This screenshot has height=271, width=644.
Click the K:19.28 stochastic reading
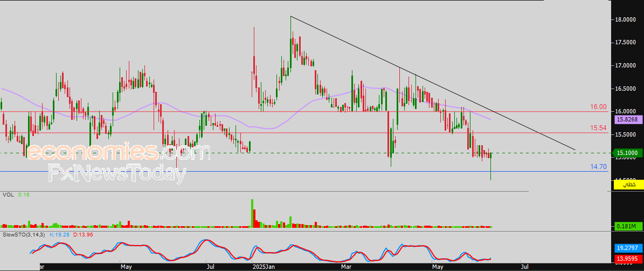pyautogui.click(x=60, y=234)
